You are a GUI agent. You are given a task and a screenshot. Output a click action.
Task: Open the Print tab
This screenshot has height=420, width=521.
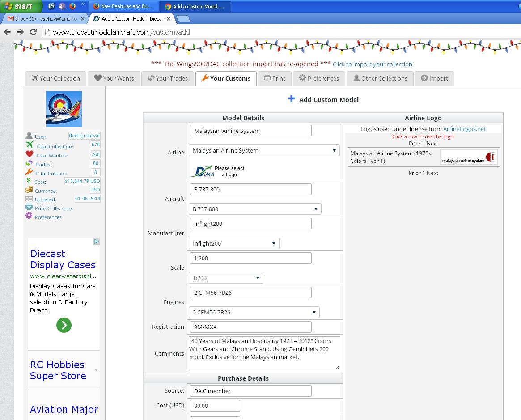275,78
